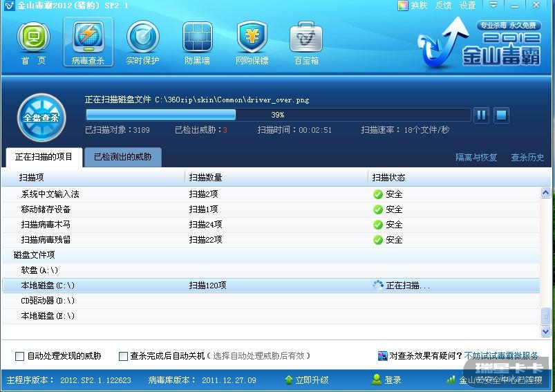Screen dimensions: 555x392
Task: Click the cloud connection signal icon
Action: [451, 380]
